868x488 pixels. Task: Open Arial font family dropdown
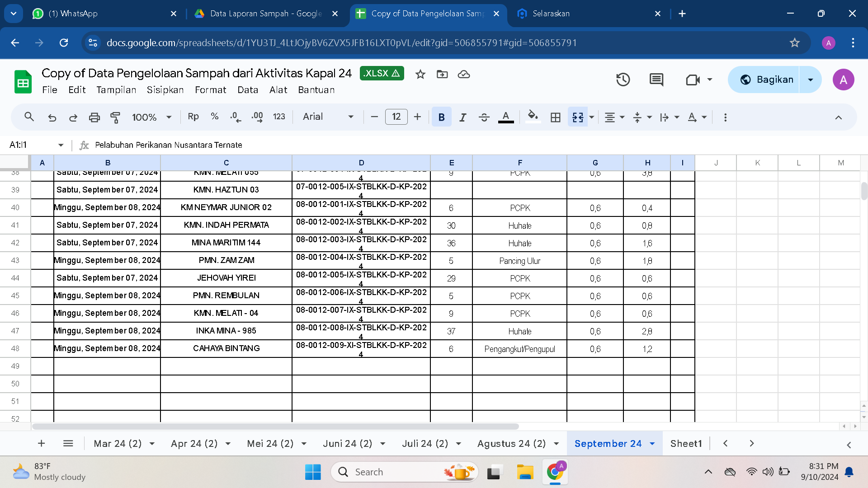(x=328, y=117)
